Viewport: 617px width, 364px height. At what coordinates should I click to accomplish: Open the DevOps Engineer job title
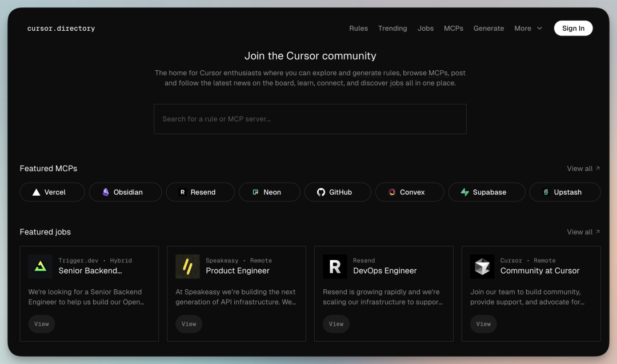point(384,270)
